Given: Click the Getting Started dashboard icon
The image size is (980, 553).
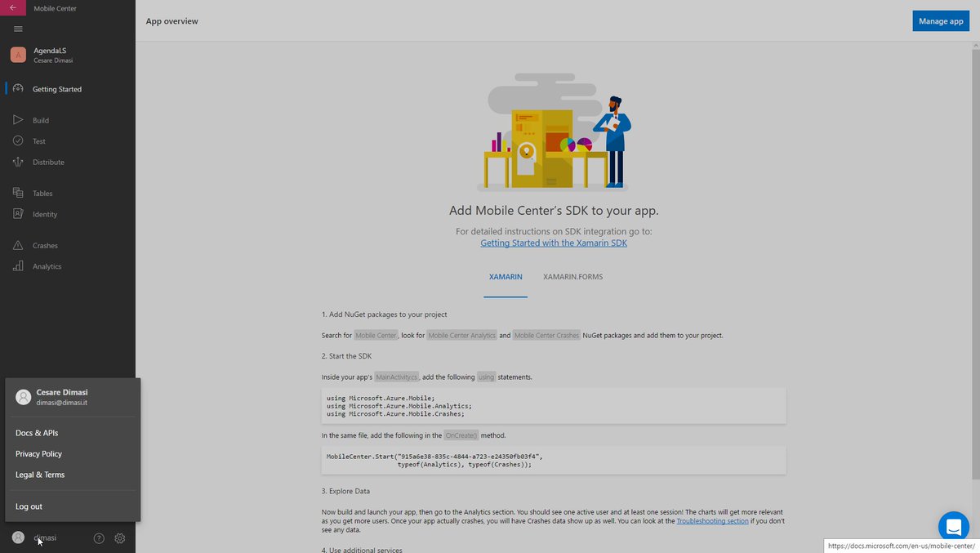Looking at the screenshot, I should pos(18,88).
